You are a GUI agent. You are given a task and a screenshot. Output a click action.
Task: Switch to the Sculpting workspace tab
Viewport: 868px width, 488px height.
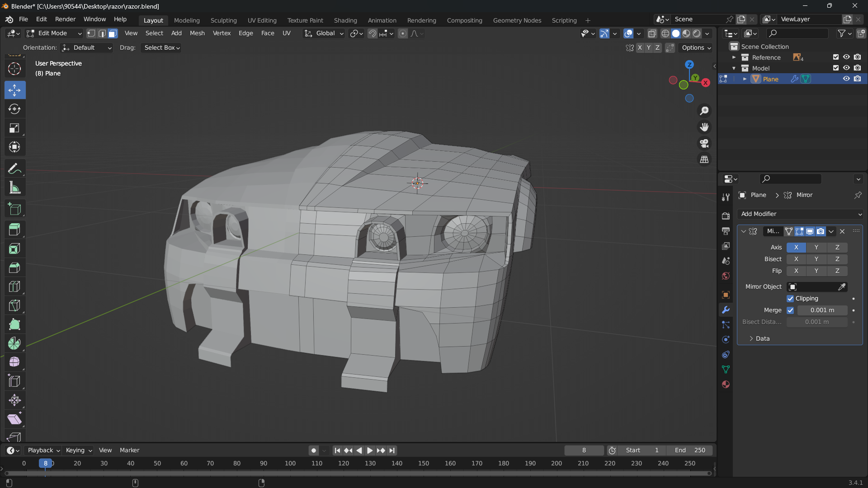click(x=223, y=20)
